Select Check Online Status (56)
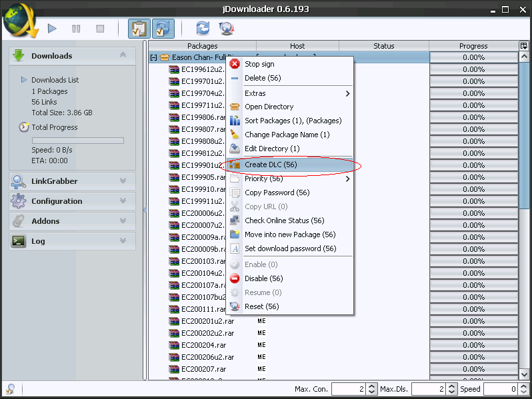The width and height of the screenshot is (532, 399). click(290, 220)
